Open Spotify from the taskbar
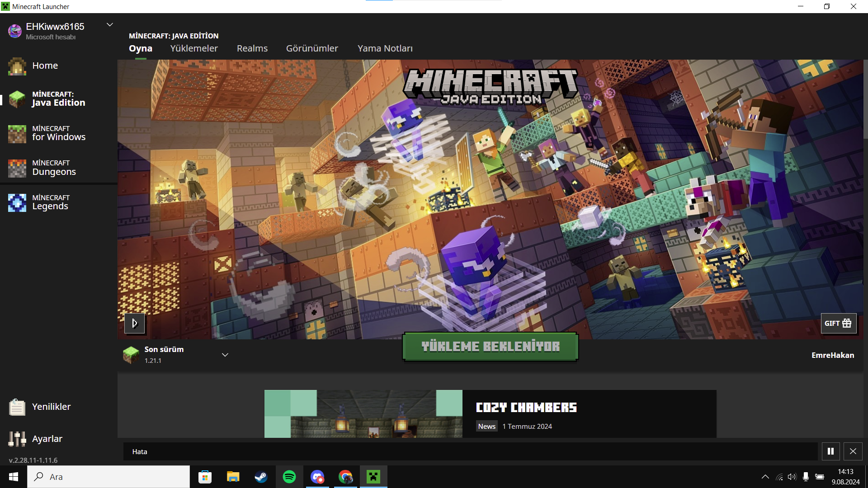 click(289, 477)
